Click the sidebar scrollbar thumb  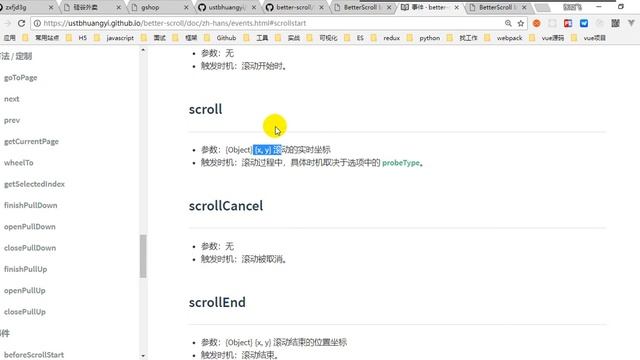click(143, 256)
